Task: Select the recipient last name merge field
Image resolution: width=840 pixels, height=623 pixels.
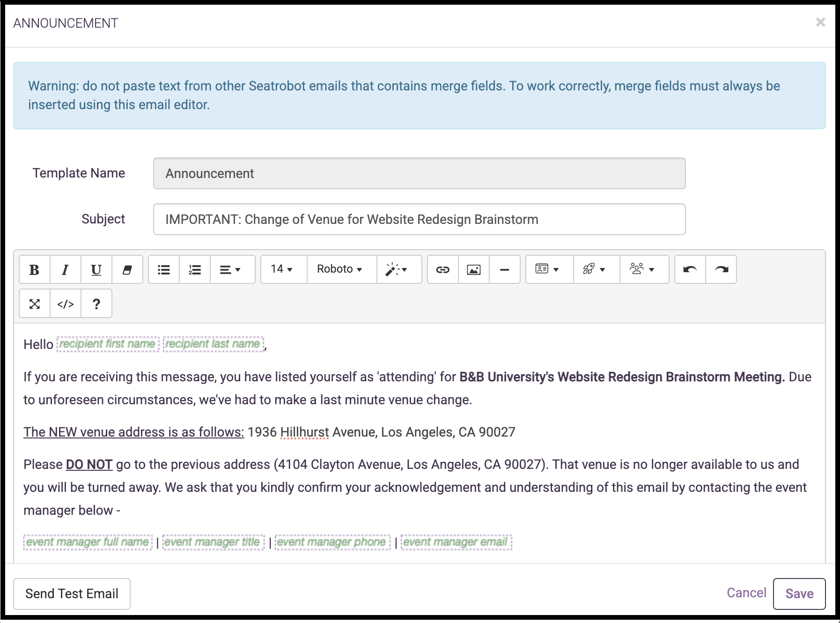Action: [213, 344]
